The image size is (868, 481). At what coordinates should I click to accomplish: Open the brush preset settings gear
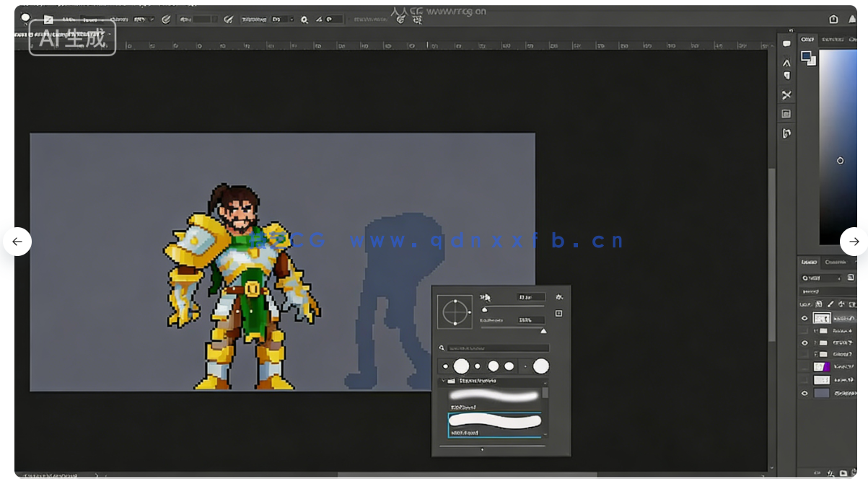click(559, 296)
